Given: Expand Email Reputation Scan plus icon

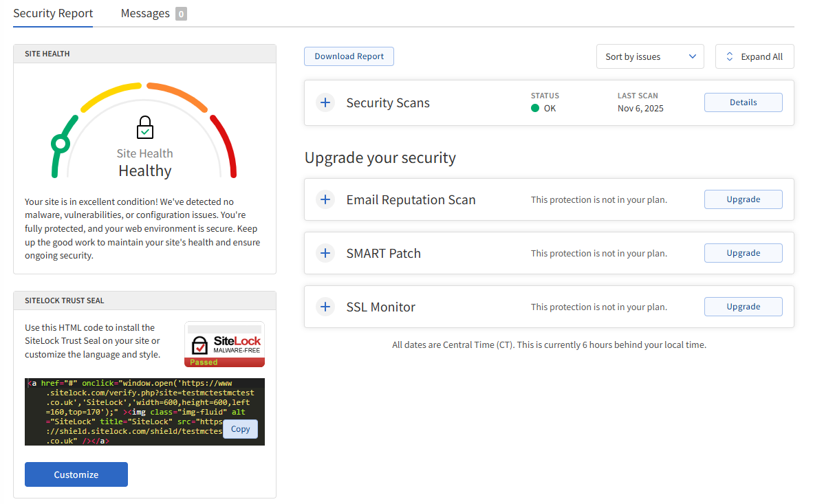Looking at the screenshot, I should click(x=325, y=199).
